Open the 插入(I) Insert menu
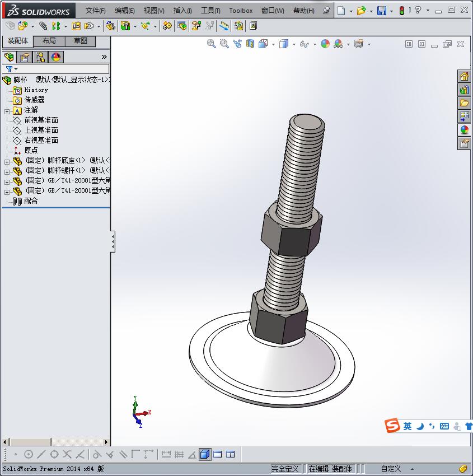The image size is (473, 476). (182, 11)
